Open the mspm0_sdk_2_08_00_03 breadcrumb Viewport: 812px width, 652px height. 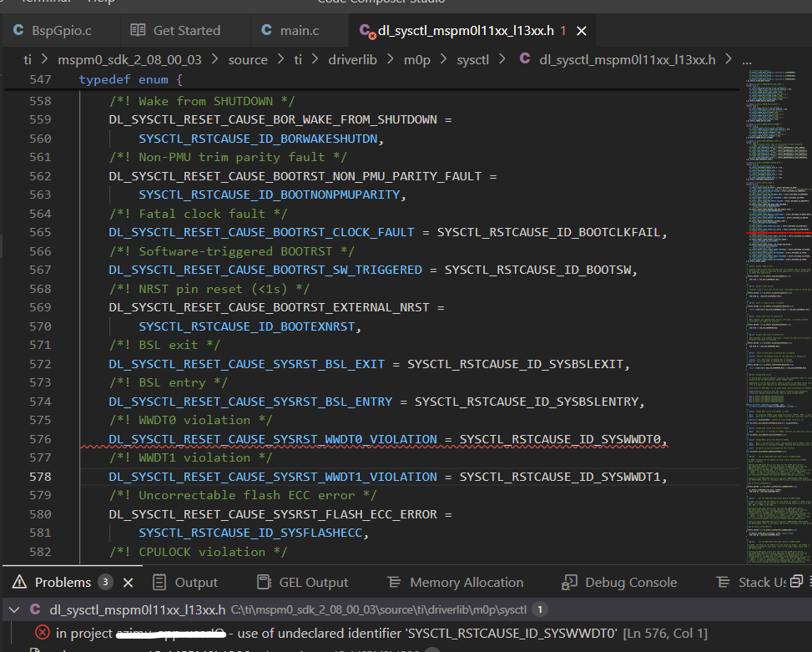[129, 60]
